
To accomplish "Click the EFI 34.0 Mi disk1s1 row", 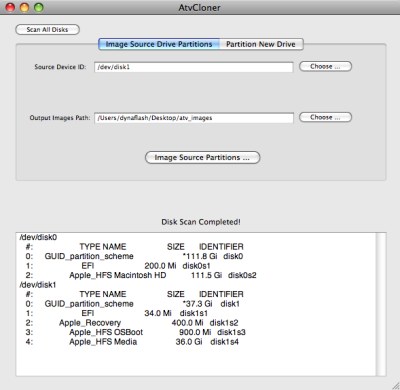I will [117, 313].
